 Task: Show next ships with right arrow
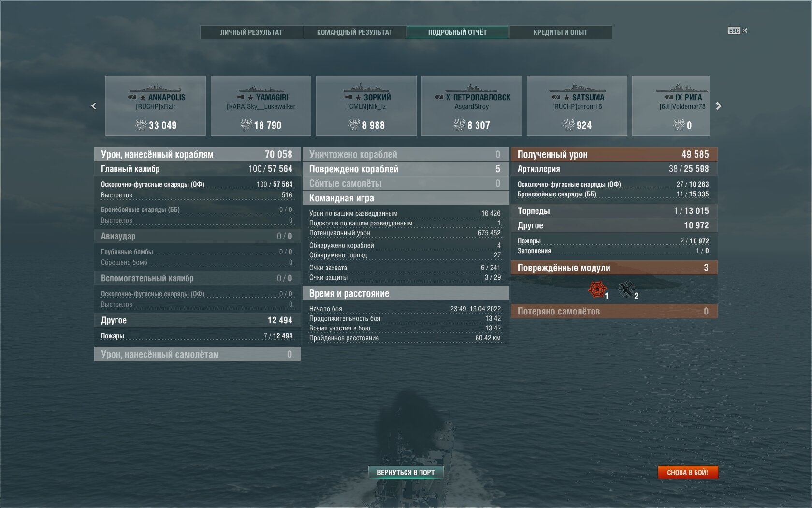(x=718, y=106)
